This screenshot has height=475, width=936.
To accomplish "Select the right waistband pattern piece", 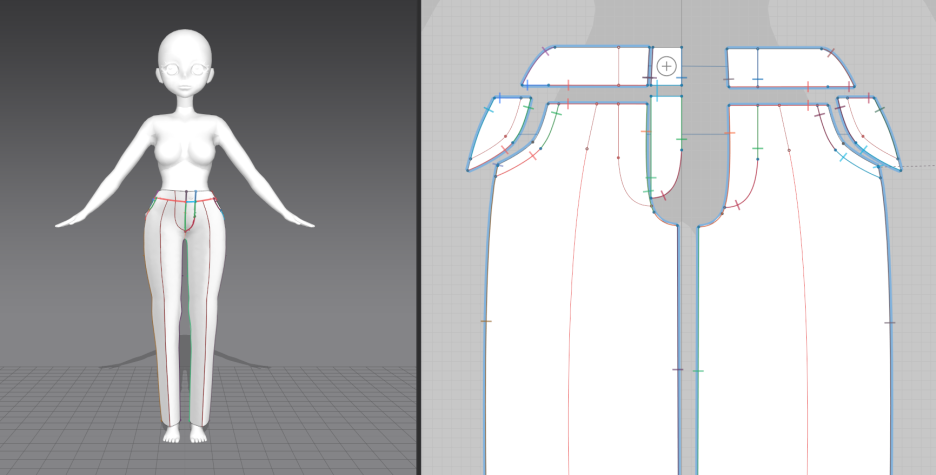I will 790,67.
